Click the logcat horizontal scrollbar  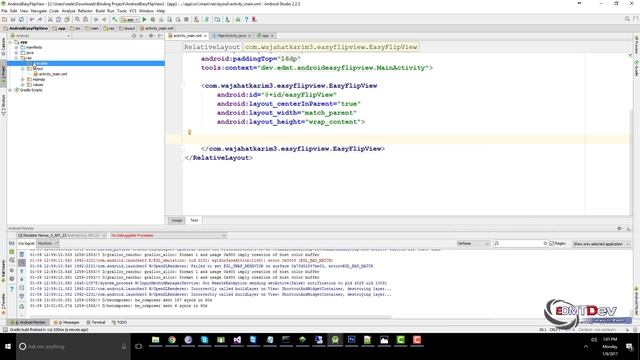tap(210, 317)
